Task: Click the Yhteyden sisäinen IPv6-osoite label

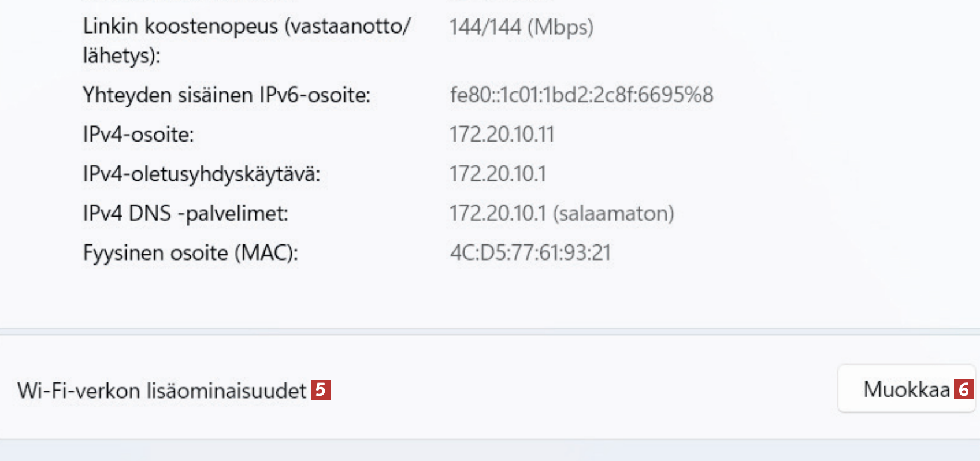Action: [x=227, y=95]
